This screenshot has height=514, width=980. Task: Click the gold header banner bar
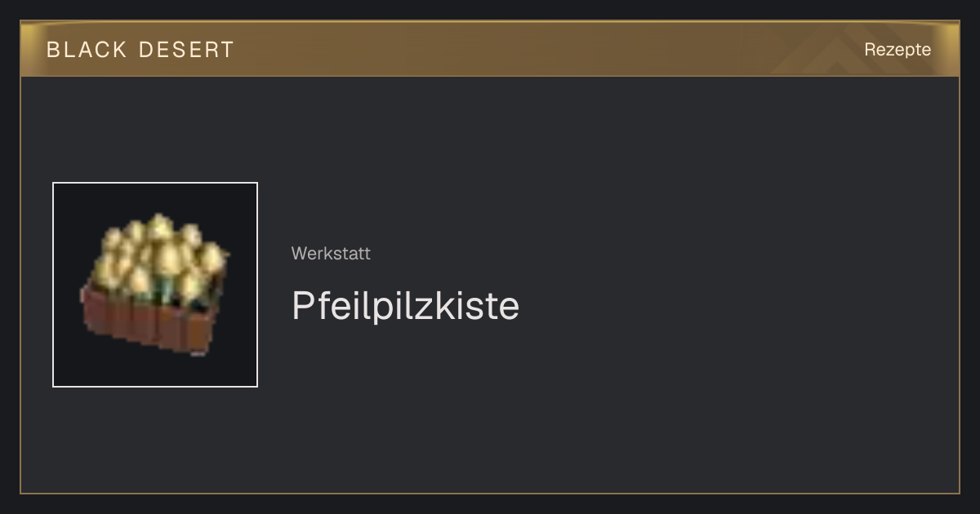coord(490,49)
